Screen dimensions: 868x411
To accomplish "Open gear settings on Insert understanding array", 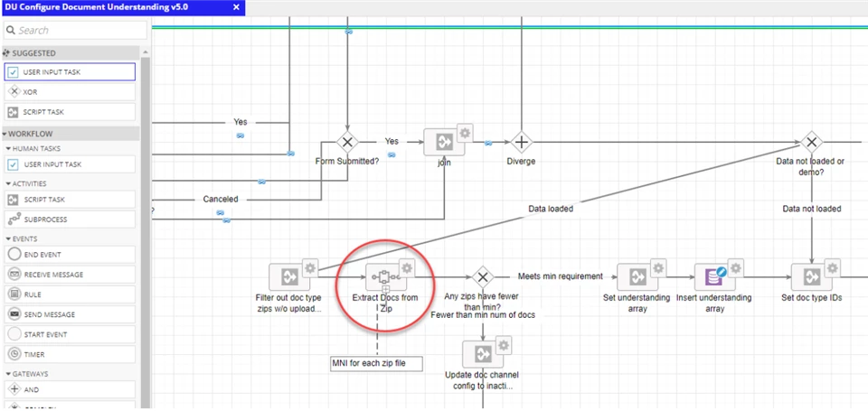I will pos(736,267).
